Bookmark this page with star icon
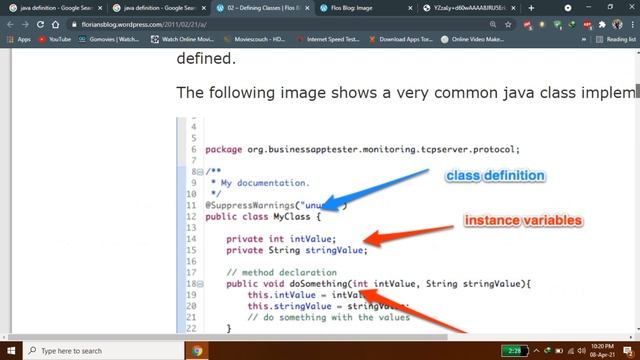Image resolution: width=640 pixels, height=360 pixels. (x=508, y=24)
